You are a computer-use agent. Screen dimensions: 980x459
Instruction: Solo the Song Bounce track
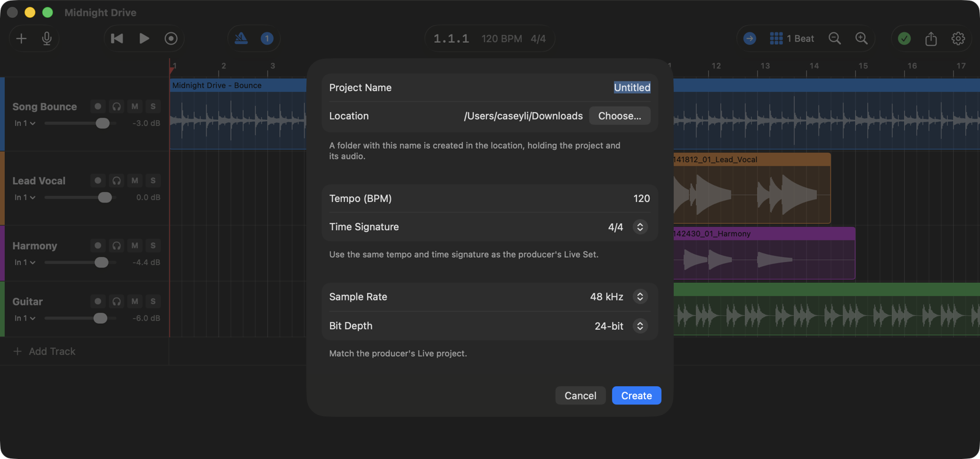(x=153, y=106)
